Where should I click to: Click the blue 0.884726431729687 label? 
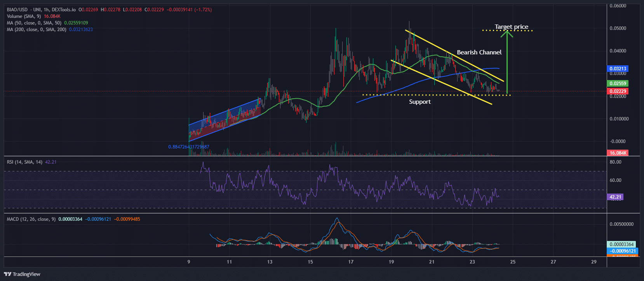[189, 147]
